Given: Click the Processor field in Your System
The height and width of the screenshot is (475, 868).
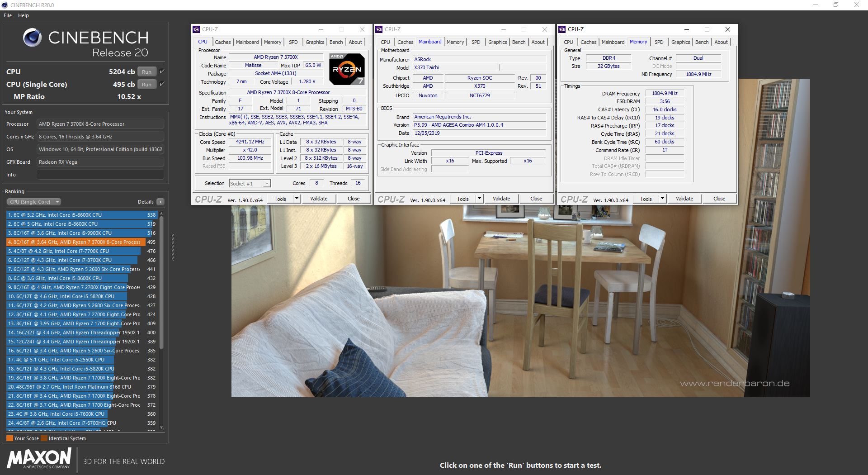Looking at the screenshot, I should coord(100,124).
